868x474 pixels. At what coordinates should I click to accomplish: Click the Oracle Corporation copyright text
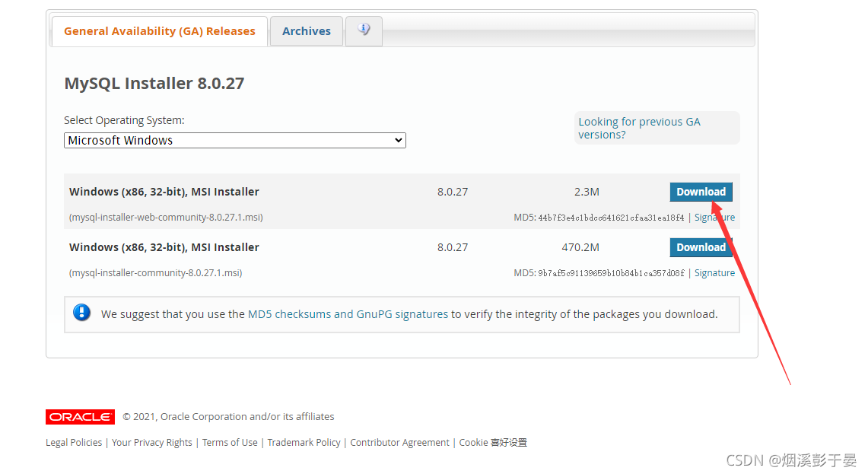[x=229, y=416]
